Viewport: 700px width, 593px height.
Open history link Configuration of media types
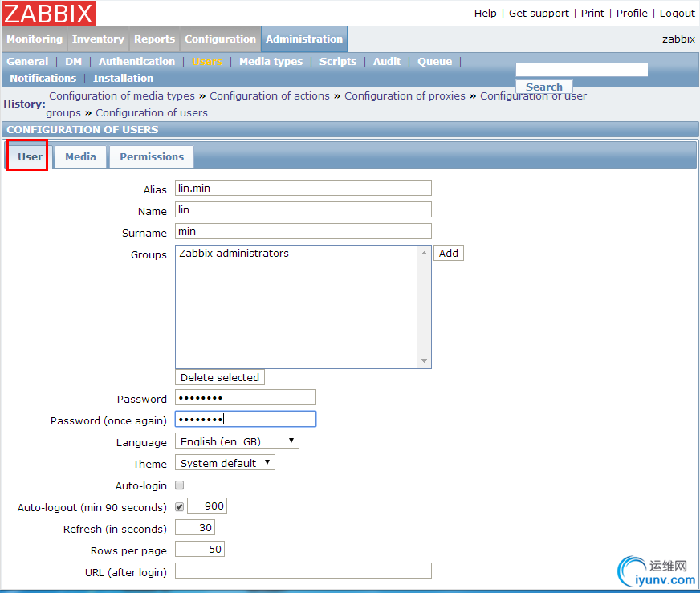point(122,96)
